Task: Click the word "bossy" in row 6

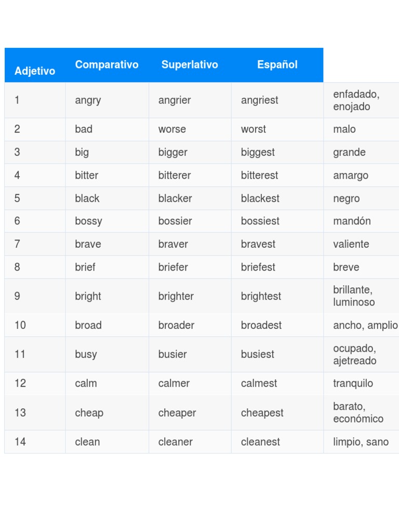Action: point(88,221)
